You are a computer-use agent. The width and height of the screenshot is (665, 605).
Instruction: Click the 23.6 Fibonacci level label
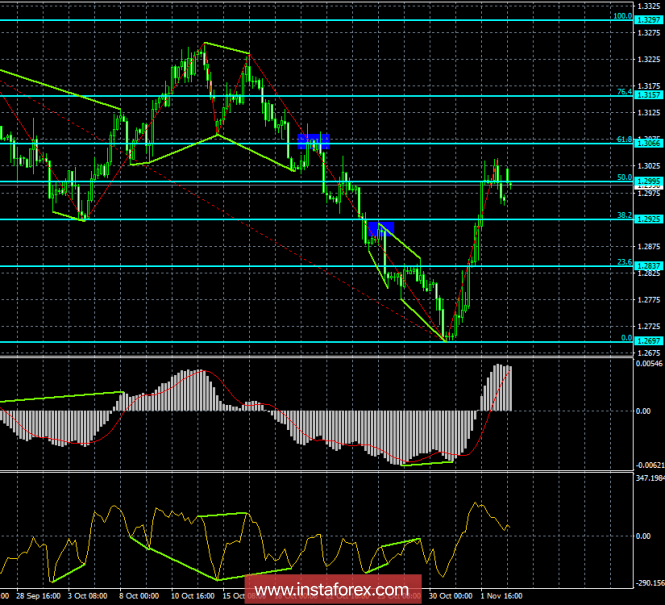coord(622,262)
